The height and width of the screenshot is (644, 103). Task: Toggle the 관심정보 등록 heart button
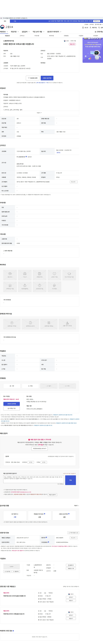(x=33, y=78)
